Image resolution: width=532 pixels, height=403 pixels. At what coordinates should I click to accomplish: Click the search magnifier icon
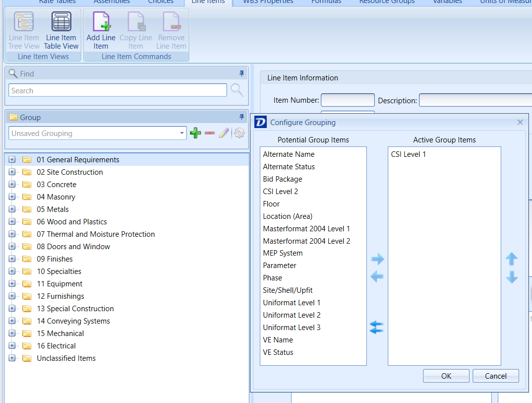pos(237,90)
